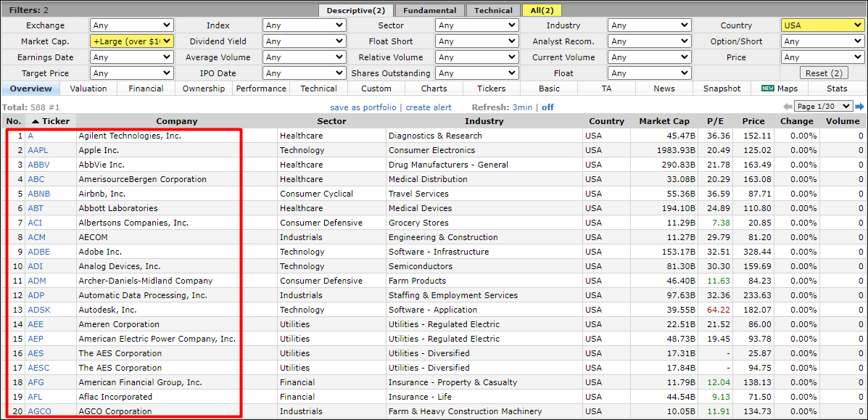Image resolution: width=868 pixels, height=420 pixels.
Task: Click Aflac Incorporated company name
Action: [115, 397]
